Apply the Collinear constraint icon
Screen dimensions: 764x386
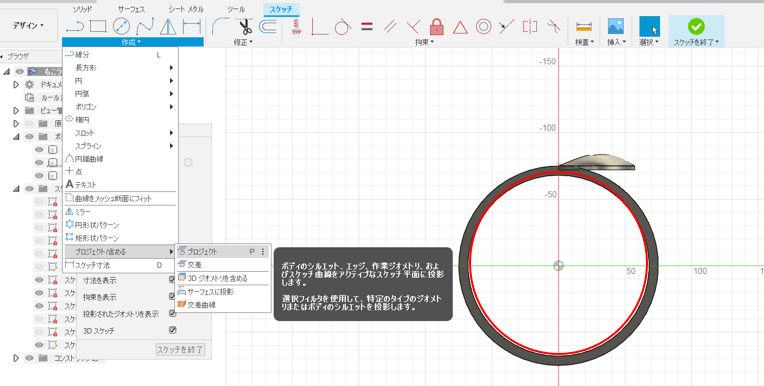tap(507, 26)
